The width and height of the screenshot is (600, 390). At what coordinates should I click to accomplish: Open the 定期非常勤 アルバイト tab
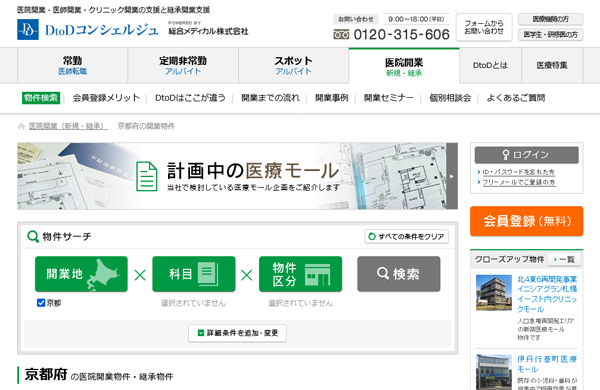coord(183,65)
